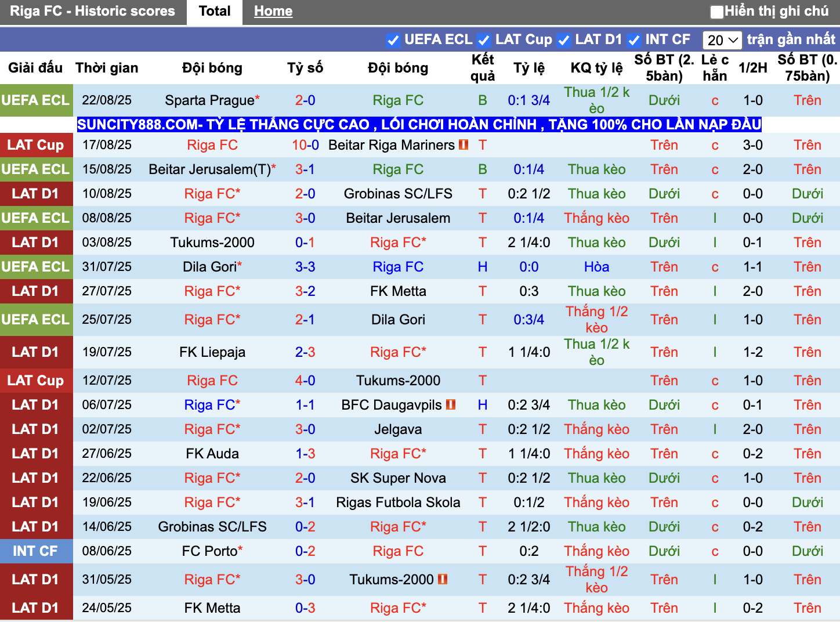Select the INT CF league label

point(35,551)
